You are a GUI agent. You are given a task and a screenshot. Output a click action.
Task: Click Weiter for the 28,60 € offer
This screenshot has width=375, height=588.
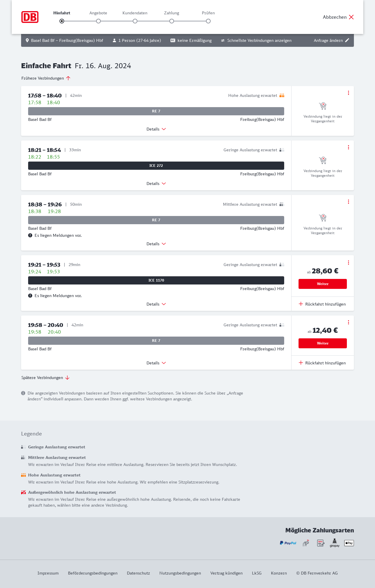(323, 284)
